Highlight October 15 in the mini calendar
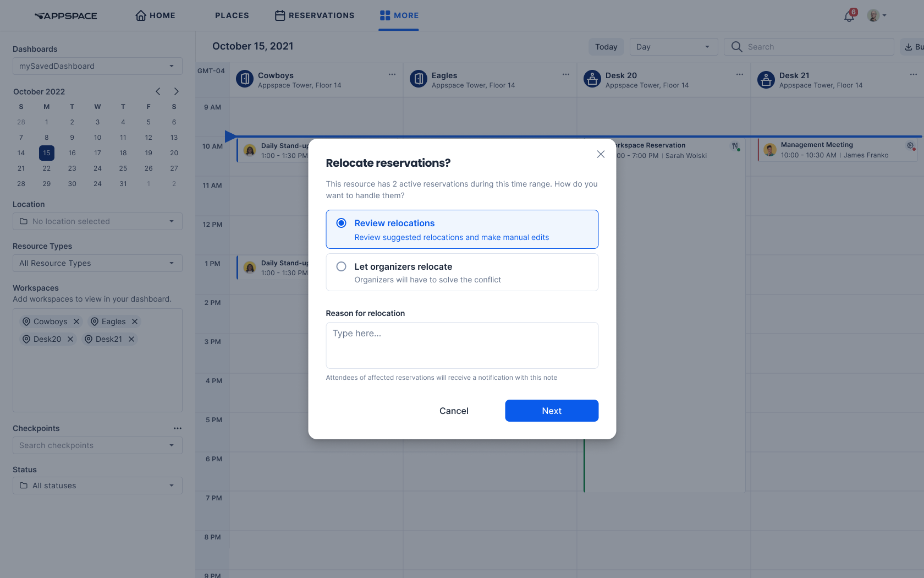 click(46, 152)
